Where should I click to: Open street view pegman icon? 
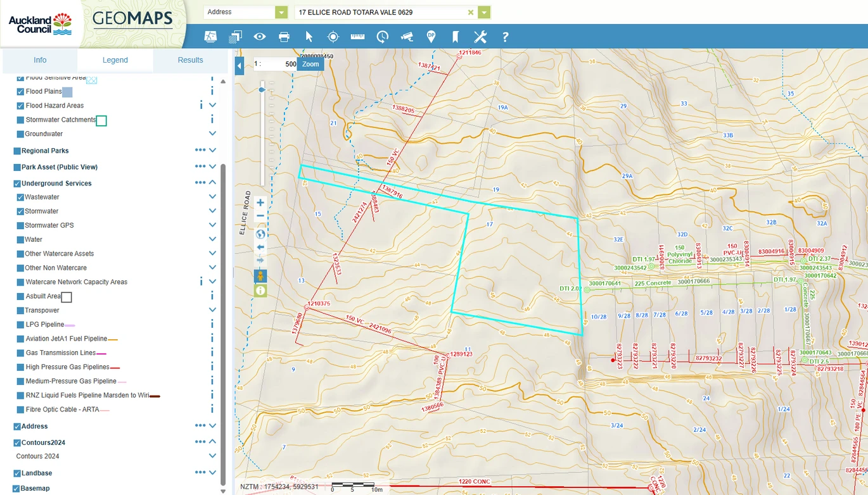[x=260, y=276]
